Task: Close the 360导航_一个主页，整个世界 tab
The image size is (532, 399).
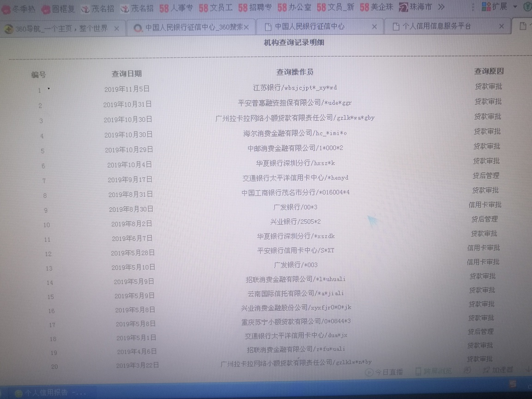Action: (117, 29)
